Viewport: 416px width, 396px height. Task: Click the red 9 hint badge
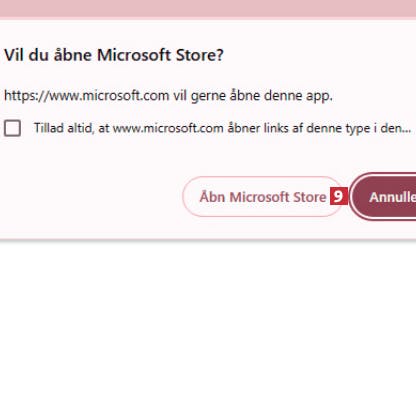point(339,196)
